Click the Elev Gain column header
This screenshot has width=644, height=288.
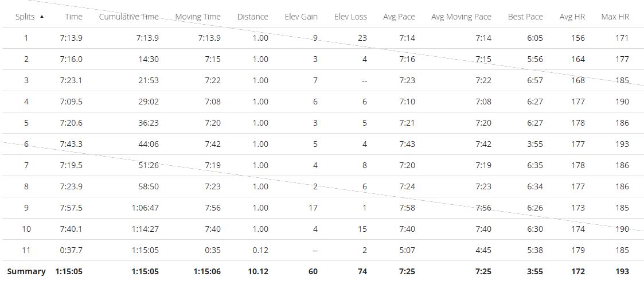coord(301,17)
